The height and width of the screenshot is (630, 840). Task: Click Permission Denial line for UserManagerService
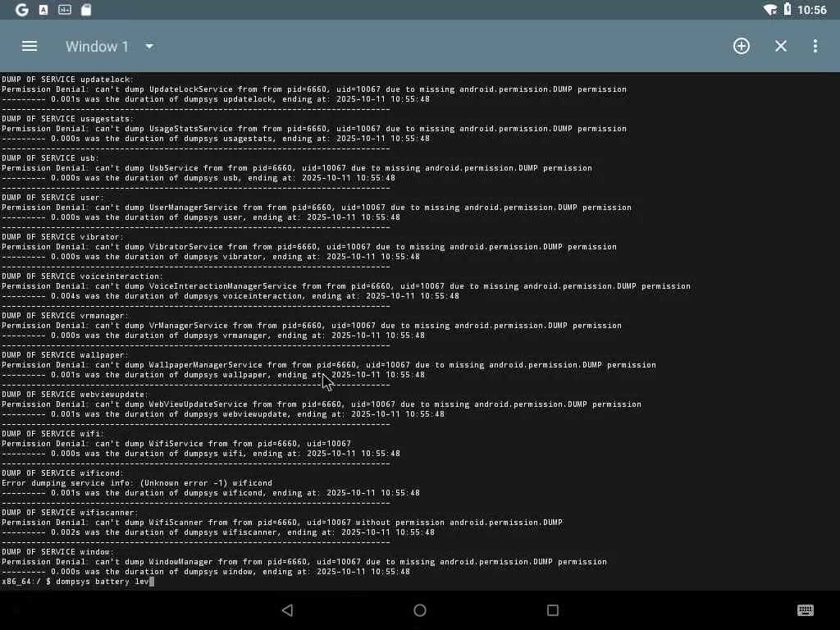317,208
